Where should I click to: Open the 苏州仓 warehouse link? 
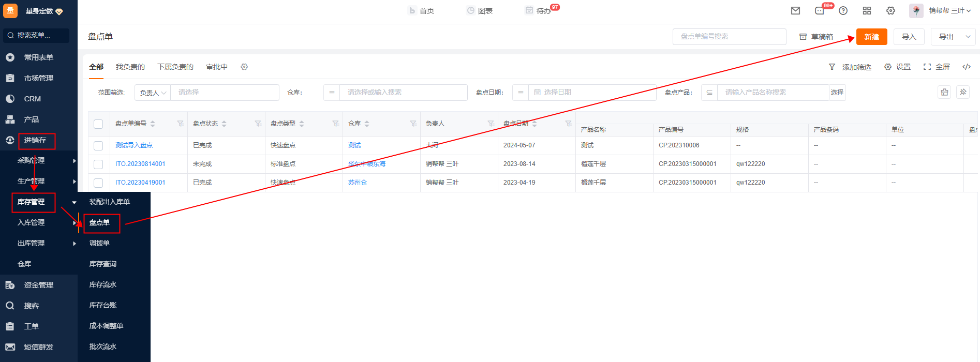click(358, 183)
